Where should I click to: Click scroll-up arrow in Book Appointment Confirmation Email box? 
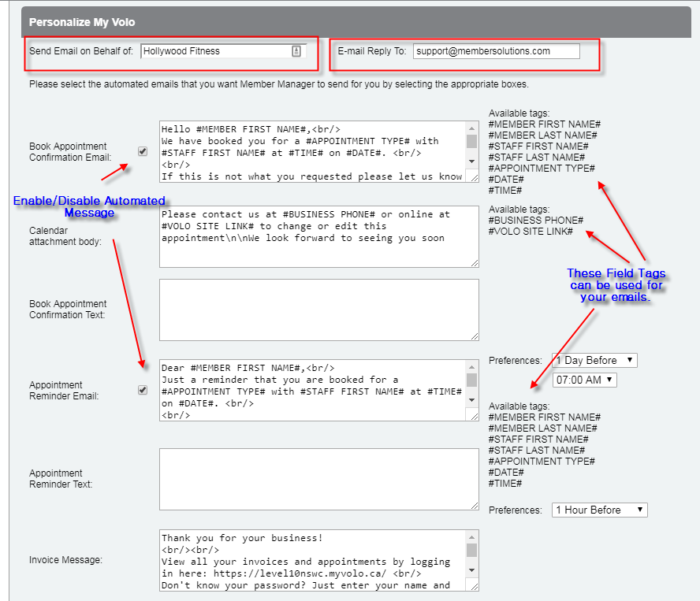click(x=471, y=128)
